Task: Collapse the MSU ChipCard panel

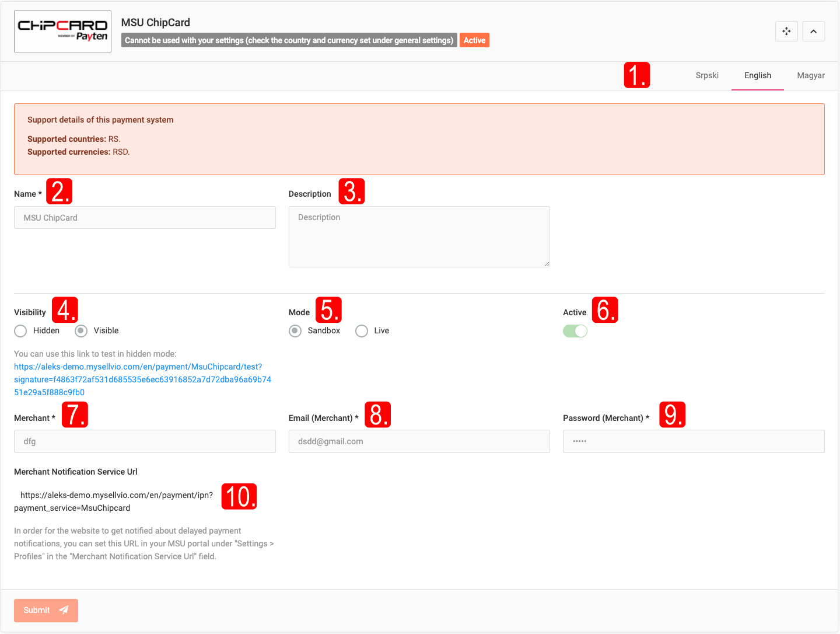Action: 813,32
